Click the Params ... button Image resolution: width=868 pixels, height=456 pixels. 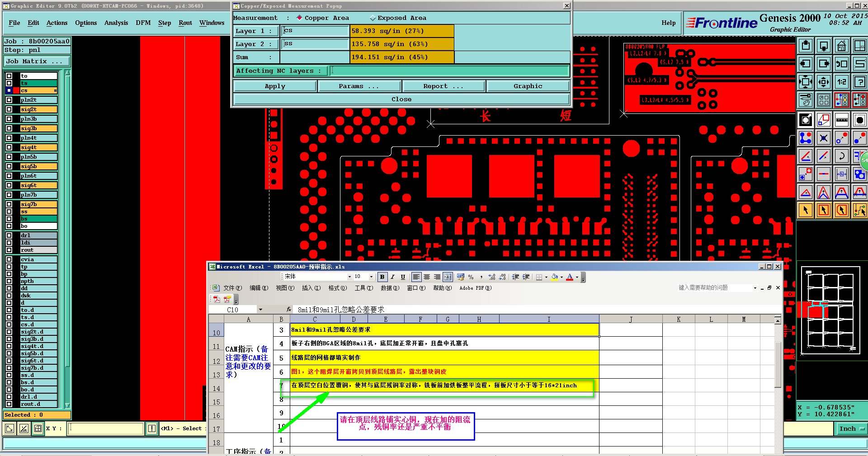pyautogui.click(x=359, y=86)
